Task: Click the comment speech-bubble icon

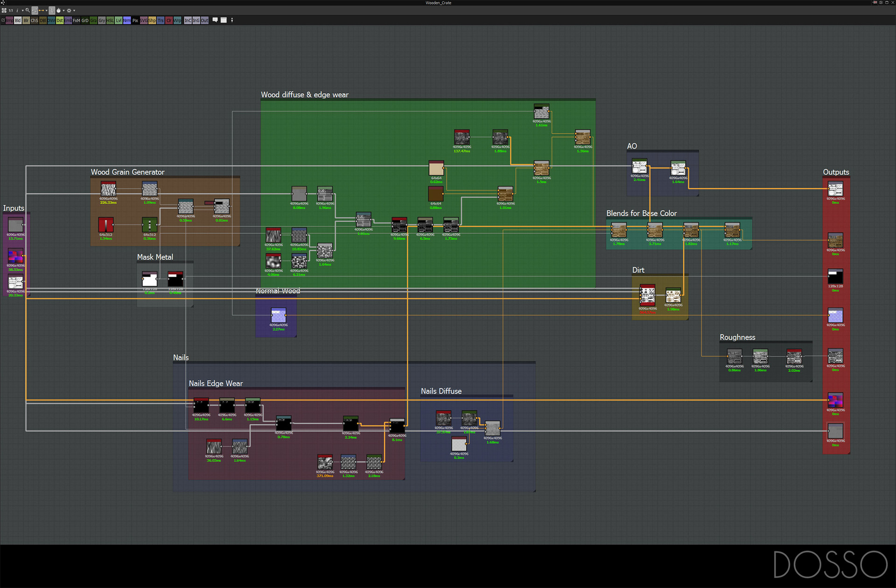Action: [x=215, y=20]
